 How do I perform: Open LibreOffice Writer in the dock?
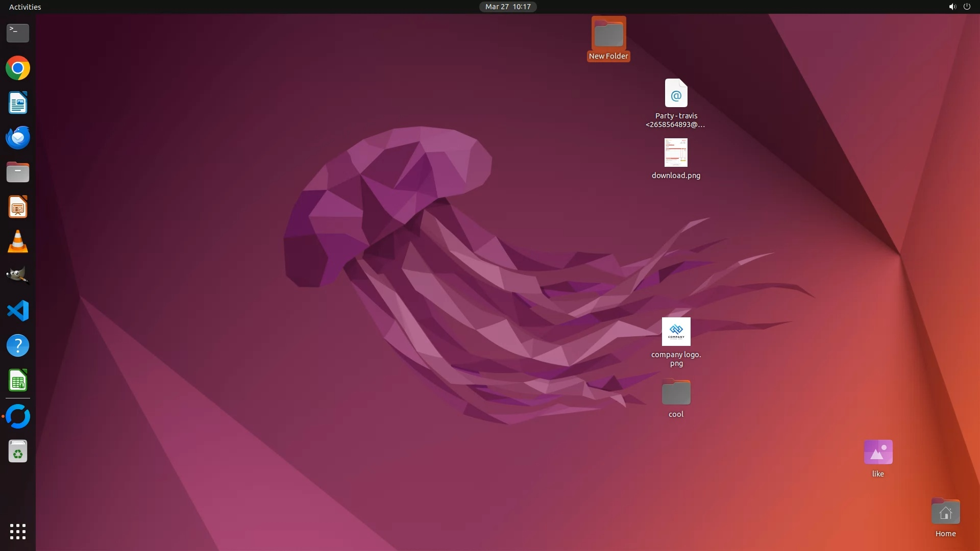click(18, 103)
